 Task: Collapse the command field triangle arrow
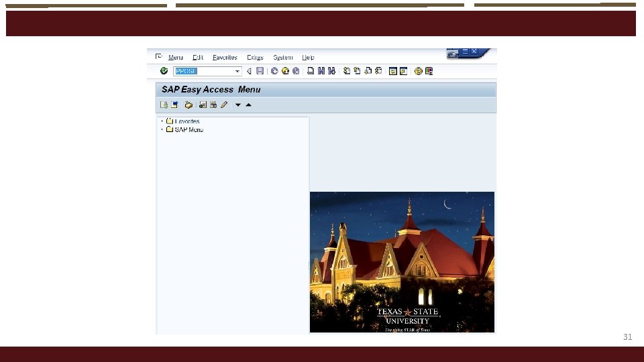pyautogui.click(x=249, y=71)
